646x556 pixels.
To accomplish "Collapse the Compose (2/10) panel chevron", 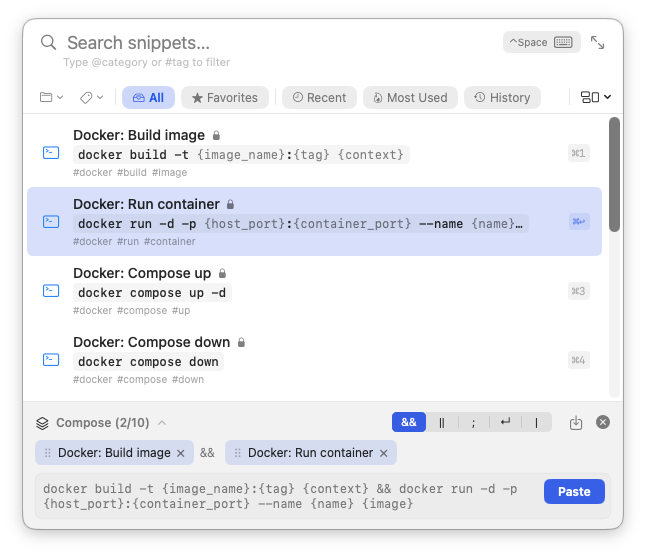I will 162,423.
